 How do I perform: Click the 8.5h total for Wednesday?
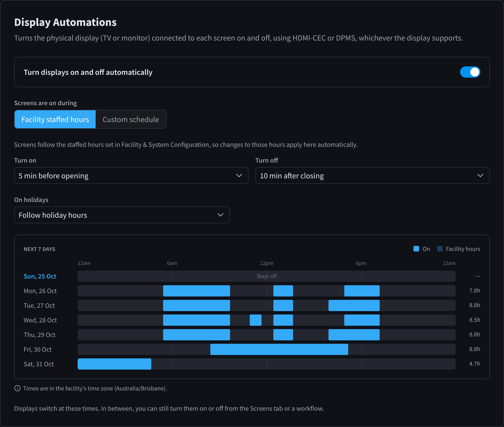[x=475, y=320]
